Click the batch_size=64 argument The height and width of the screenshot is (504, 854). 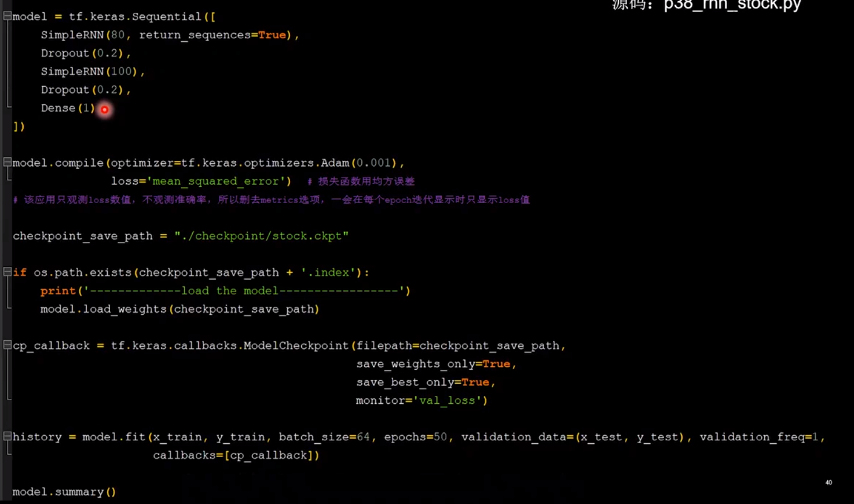[x=324, y=437]
